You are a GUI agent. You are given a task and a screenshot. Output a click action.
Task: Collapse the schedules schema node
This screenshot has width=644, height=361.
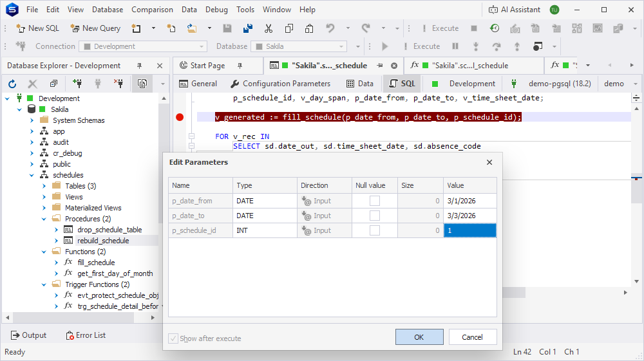tap(32, 175)
